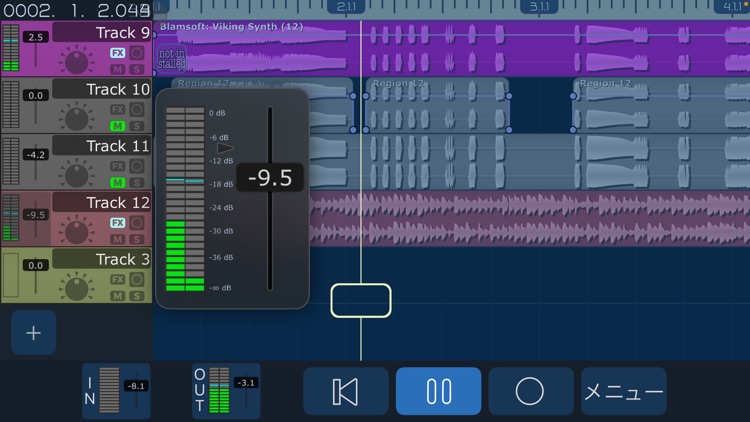Open the メニュー menu

point(624,391)
